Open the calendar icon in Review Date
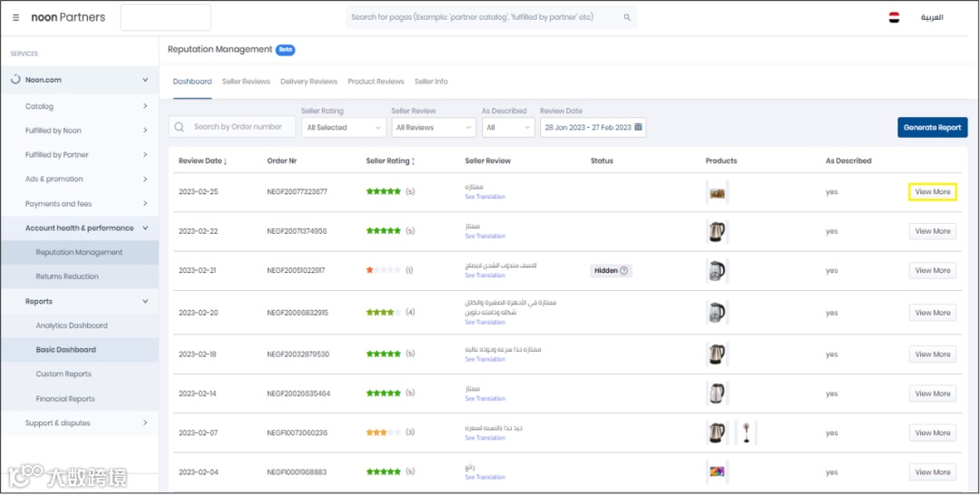The image size is (980, 495). [639, 128]
